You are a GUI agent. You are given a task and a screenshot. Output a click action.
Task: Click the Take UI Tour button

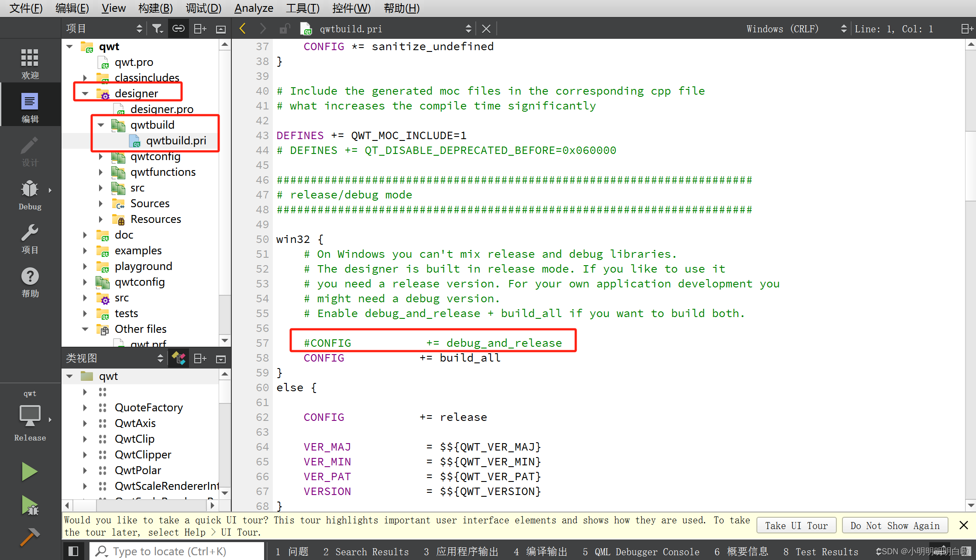click(796, 526)
